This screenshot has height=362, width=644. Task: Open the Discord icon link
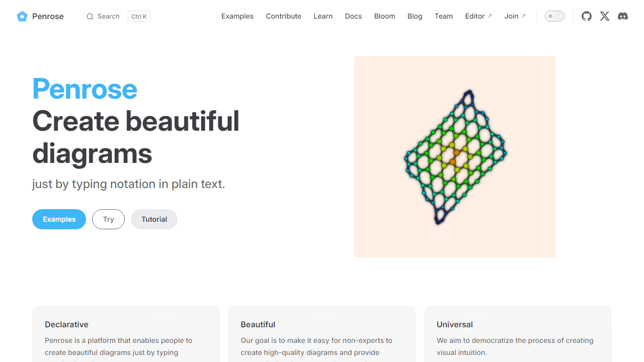click(623, 16)
